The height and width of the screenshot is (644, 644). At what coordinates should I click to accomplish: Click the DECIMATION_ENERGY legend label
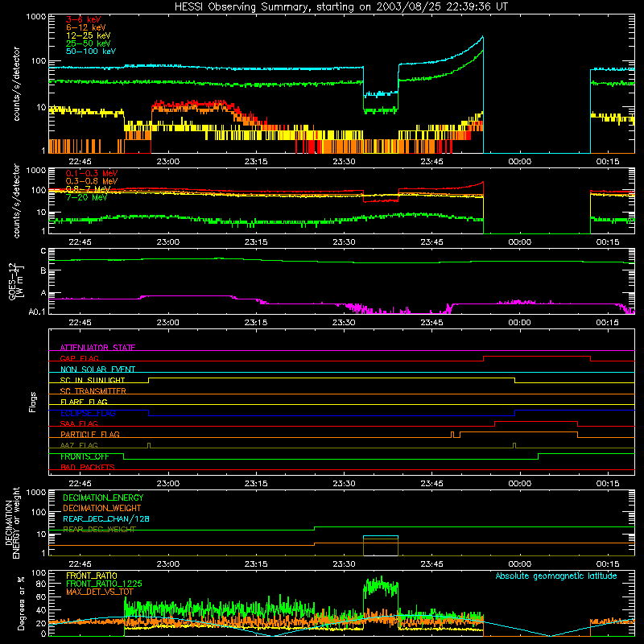103,497
